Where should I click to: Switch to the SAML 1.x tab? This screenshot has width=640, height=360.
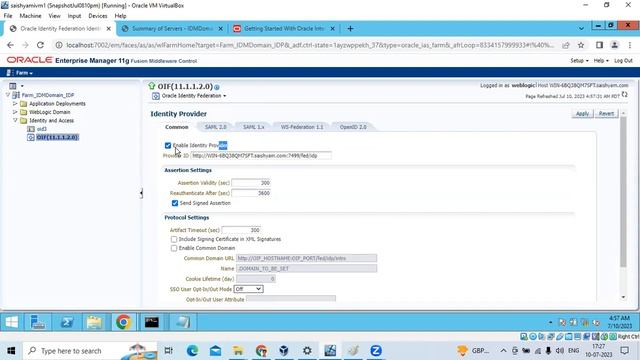253,127
